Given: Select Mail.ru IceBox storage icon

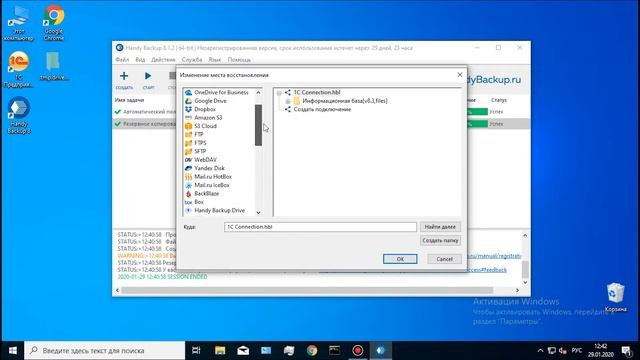Looking at the screenshot, I should (188, 185).
